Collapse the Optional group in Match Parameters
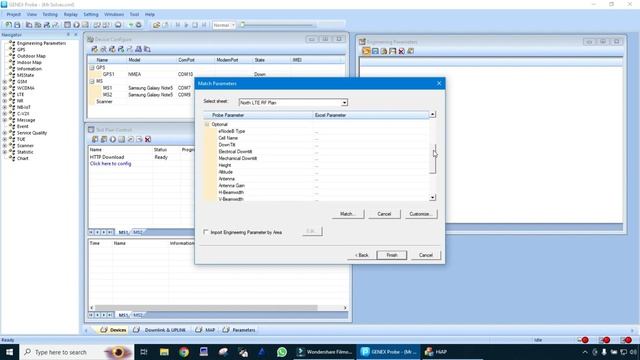This screenshot has width=640, height=360. [x=207, y=124]
